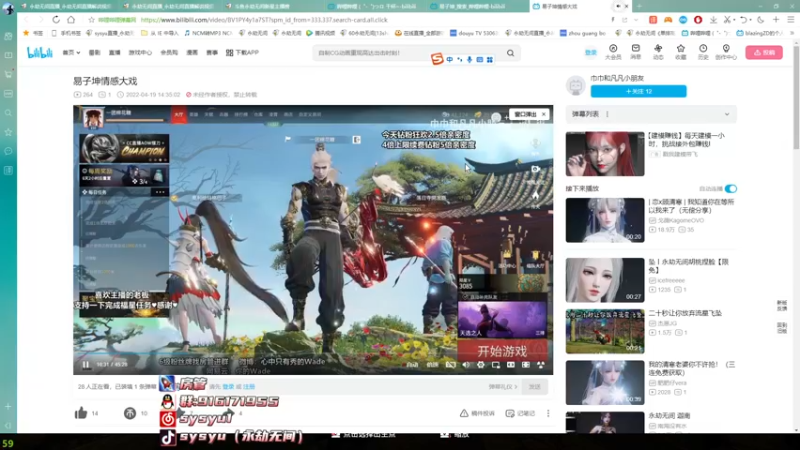Click the bilibili logo

pos(39,53)
